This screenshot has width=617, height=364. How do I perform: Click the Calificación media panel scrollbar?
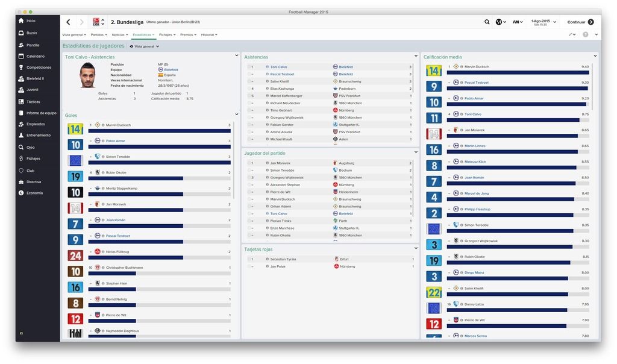click(592, 87)
